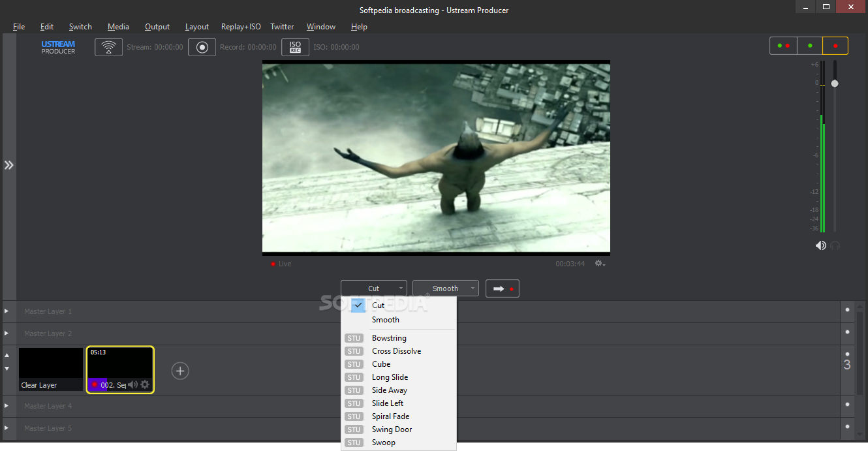Image resolution: width=868 pixels, height=451 pixels.
Task: Toggle headphone monitoring icon
Action: 835,245
